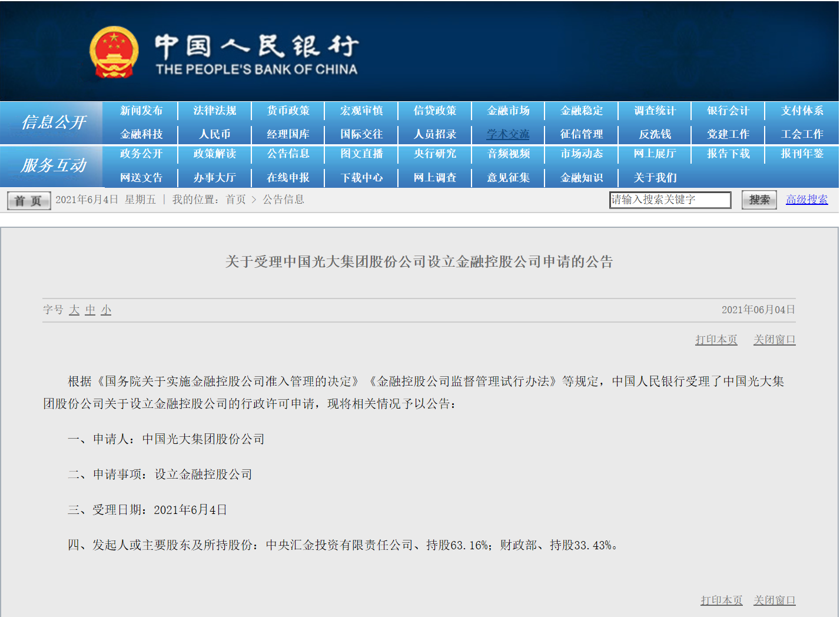840x617 pixels.
Task: Click the top 打印本页 print link
Action: pyautogui.click(x=716, y=340)
